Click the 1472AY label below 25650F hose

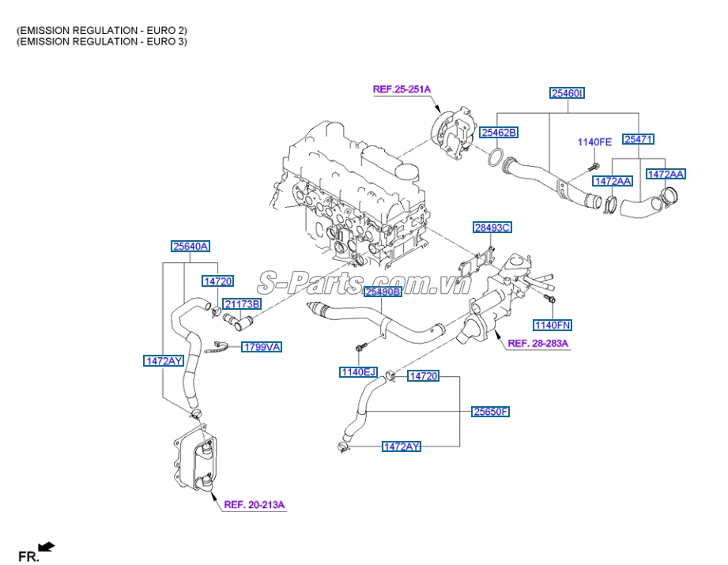(402, 448)
